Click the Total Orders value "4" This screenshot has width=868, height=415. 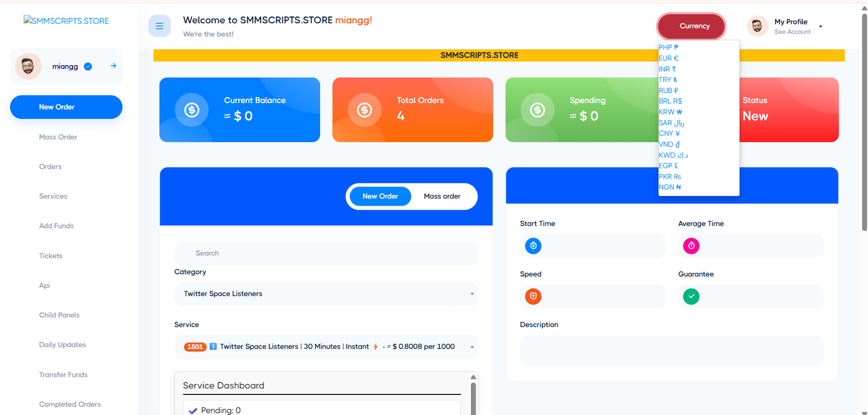pos(400,116)
